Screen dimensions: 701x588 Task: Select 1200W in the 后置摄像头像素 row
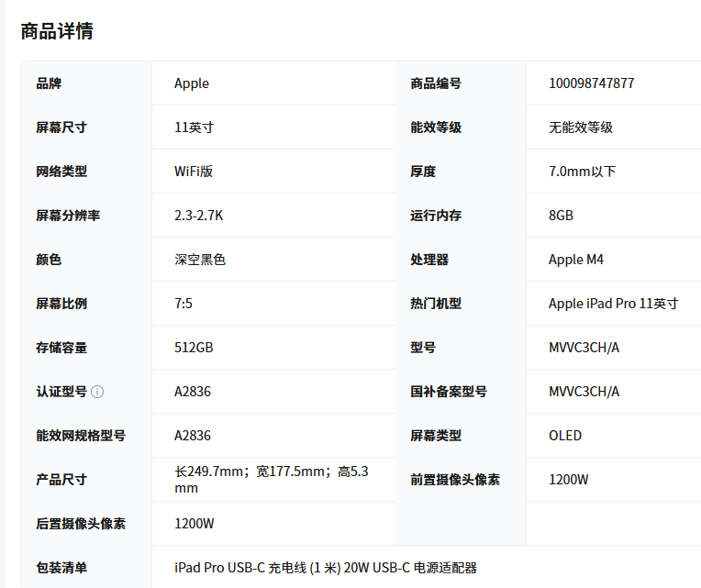[194, 524]
